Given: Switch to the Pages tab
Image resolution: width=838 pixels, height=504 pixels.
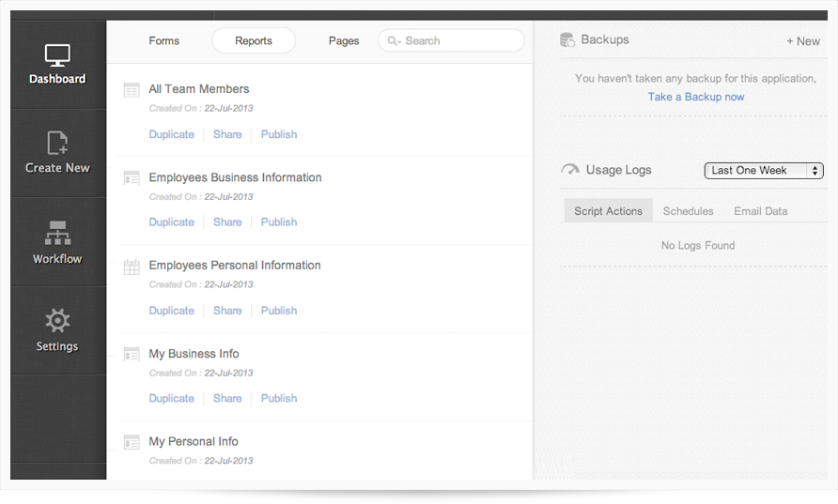Looking at the screenshot, I should point(344,41).
